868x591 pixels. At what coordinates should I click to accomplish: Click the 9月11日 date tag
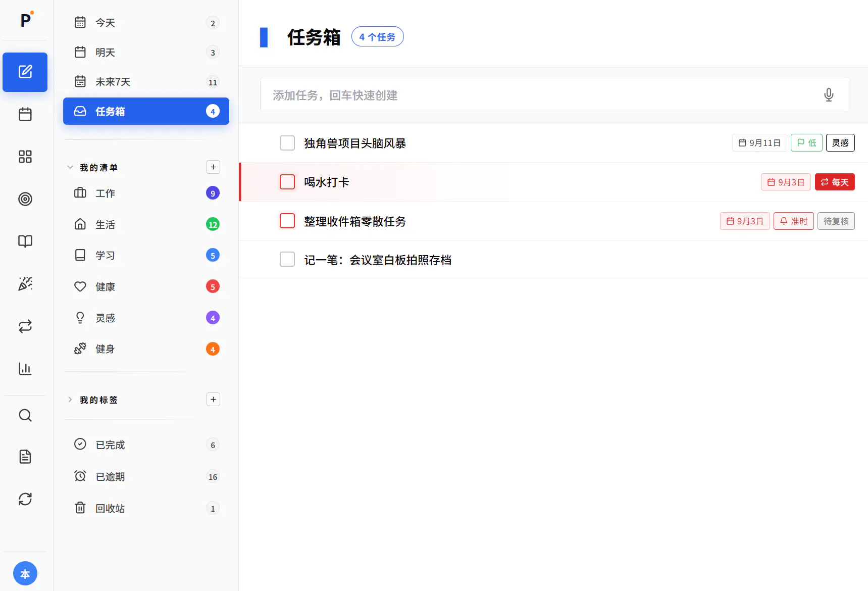(759, 143)
